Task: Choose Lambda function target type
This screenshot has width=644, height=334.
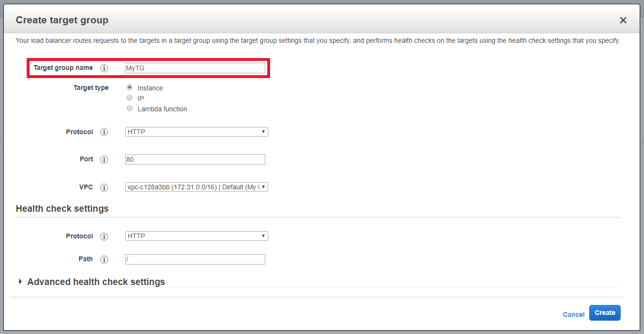Action: point(130,108)
